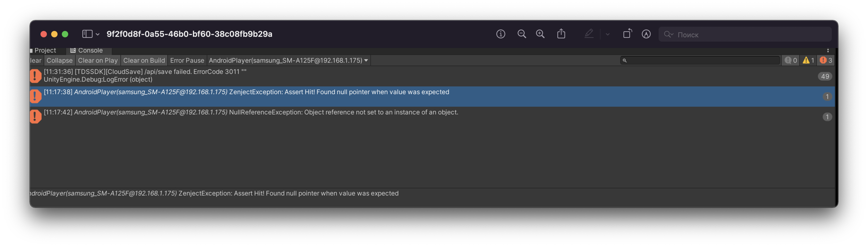Switch to the Project tab
The width and height of the screenshot is (868, 247).
[45, 51]
